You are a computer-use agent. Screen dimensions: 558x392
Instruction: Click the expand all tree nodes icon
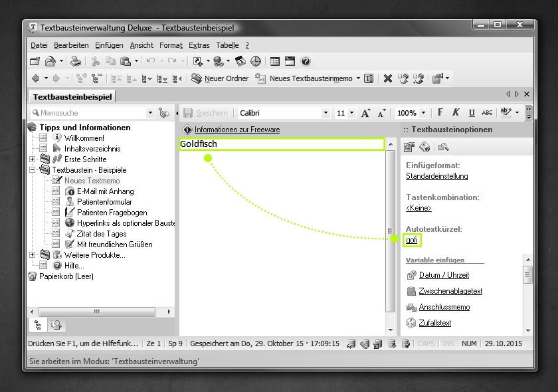click(82, 78)
